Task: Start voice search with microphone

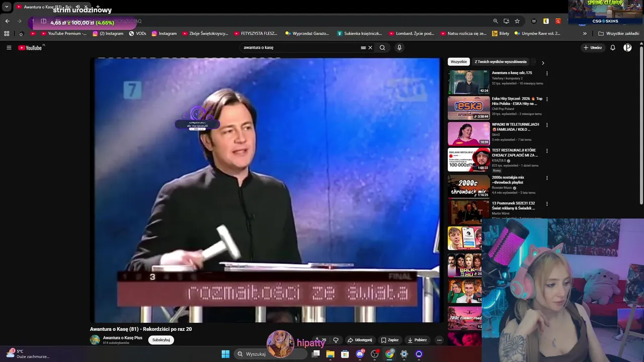Action: point(399,48)
